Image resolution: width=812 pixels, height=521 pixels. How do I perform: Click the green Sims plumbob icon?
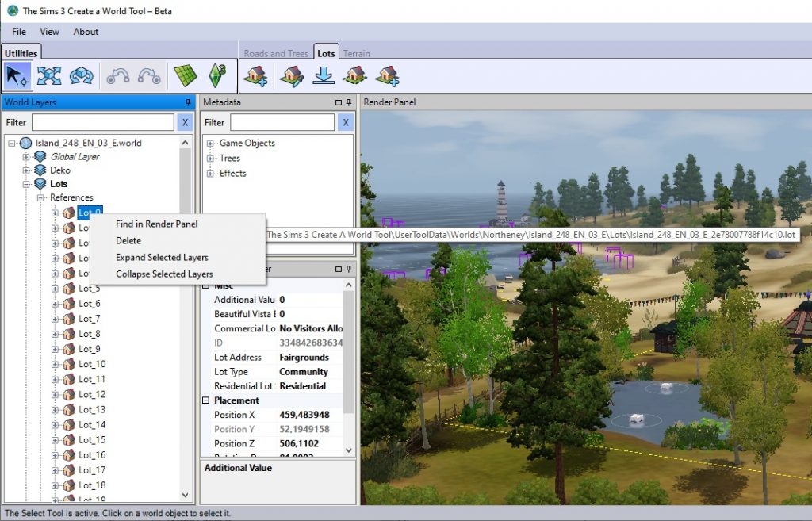216,75
